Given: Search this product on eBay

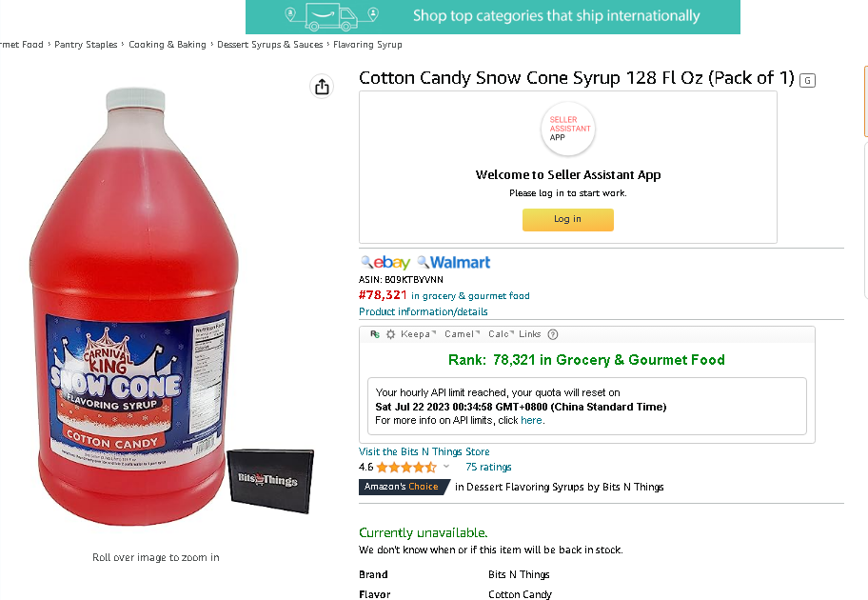Looking at the screenshot, I should (x=385, y=262).
